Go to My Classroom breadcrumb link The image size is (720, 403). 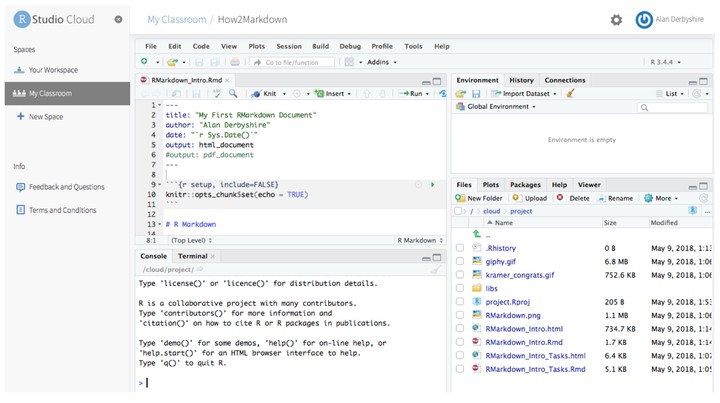pos(177,20)
